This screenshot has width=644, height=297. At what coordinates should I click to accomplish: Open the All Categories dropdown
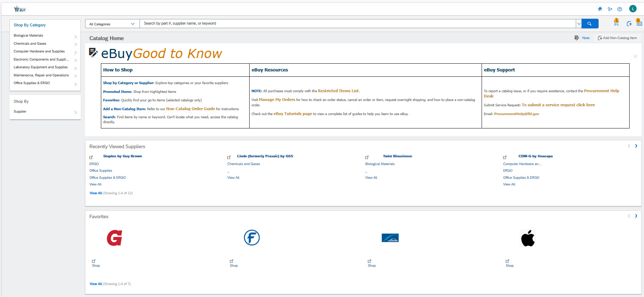[112, 24]
